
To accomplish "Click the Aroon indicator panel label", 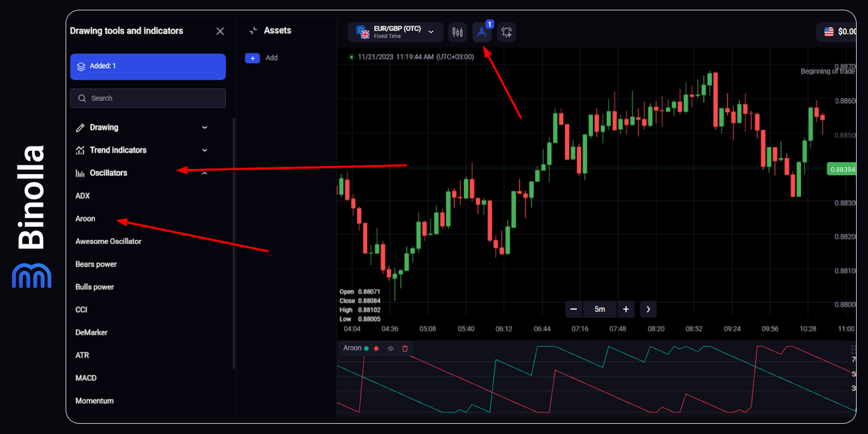I will coord(352,348).
